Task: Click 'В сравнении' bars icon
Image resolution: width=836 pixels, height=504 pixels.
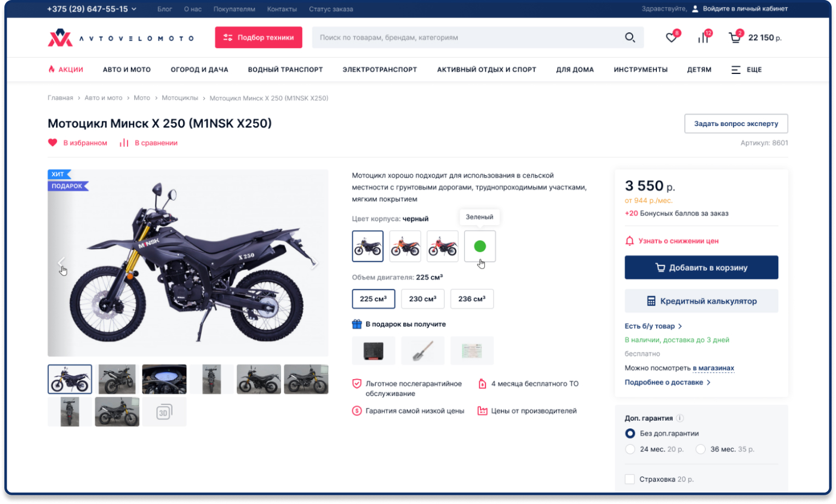Action: click(124, 142)
